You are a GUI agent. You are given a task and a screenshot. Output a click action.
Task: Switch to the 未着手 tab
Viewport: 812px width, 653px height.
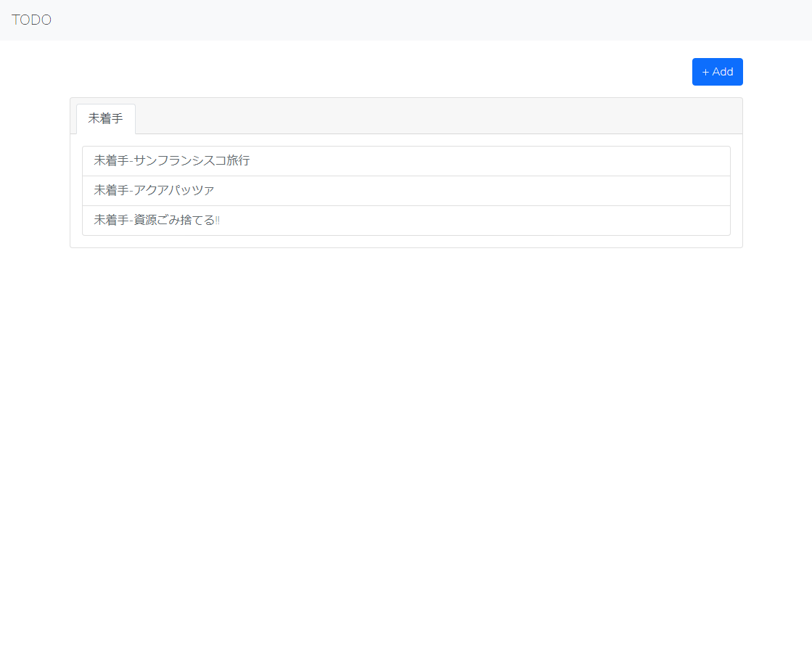tap(105, 119)
